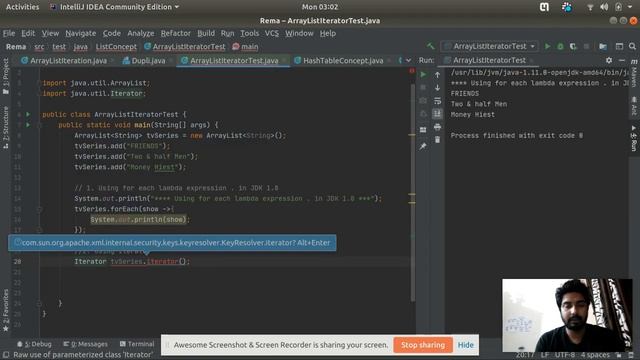Print the Run console output
This screenshot has height=360, width=640.
[437, 127]
